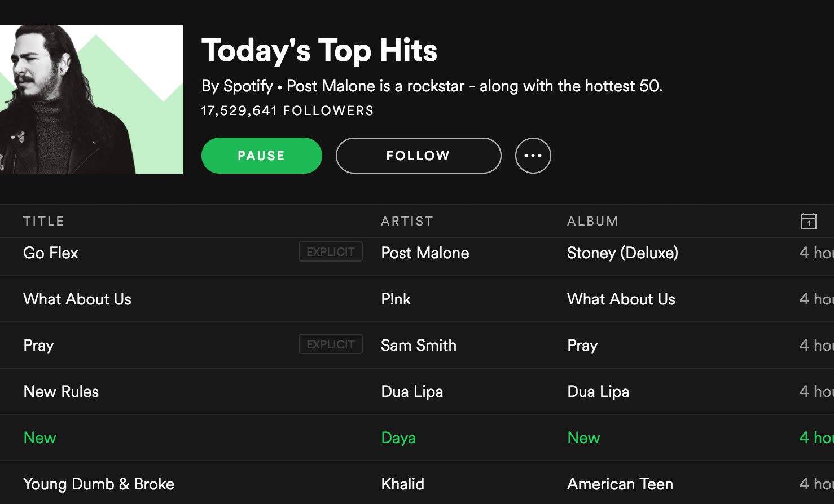Open Dua Lipa artist link
Image resolution: width=834 pixels, height=504 pixels.
(x=412, y=391)
